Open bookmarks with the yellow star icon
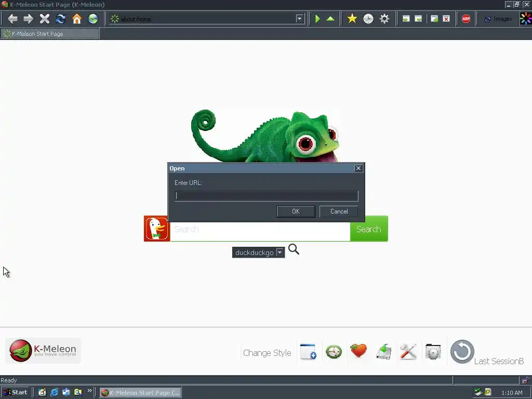 pos(352,19)
